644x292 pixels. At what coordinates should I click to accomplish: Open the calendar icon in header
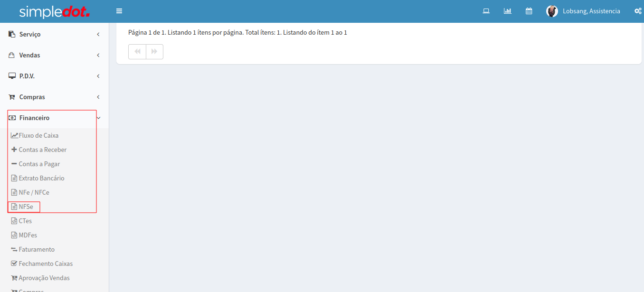tap(529, 11)
